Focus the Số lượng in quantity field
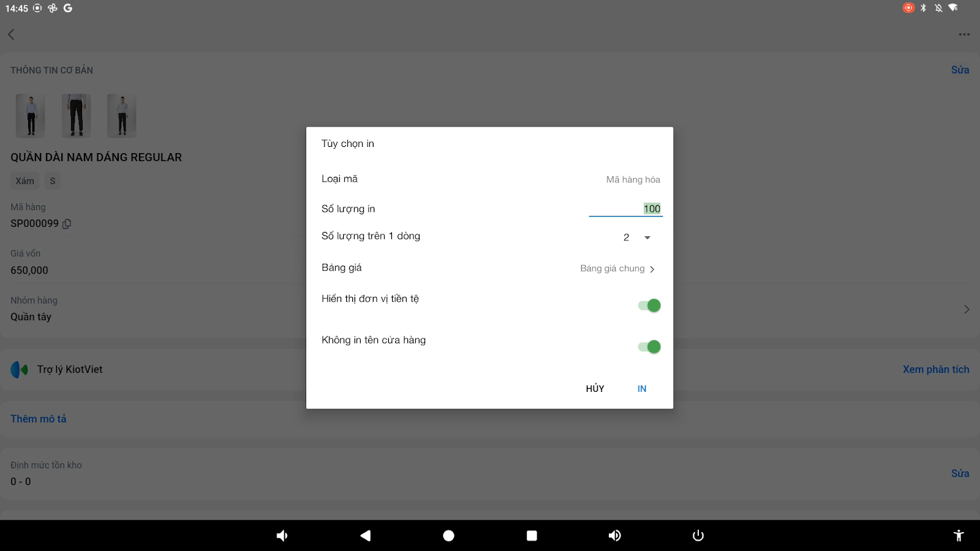This screenshot has height=551, width=980. (x=625, y=209)
